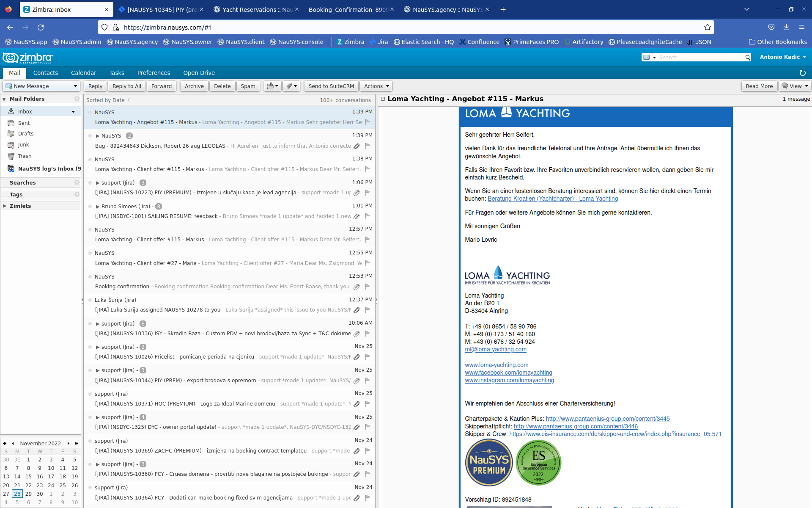Screen dimensions: 812x508
Task: Expand the Zimlets section
Action: (x=4, y=206)
